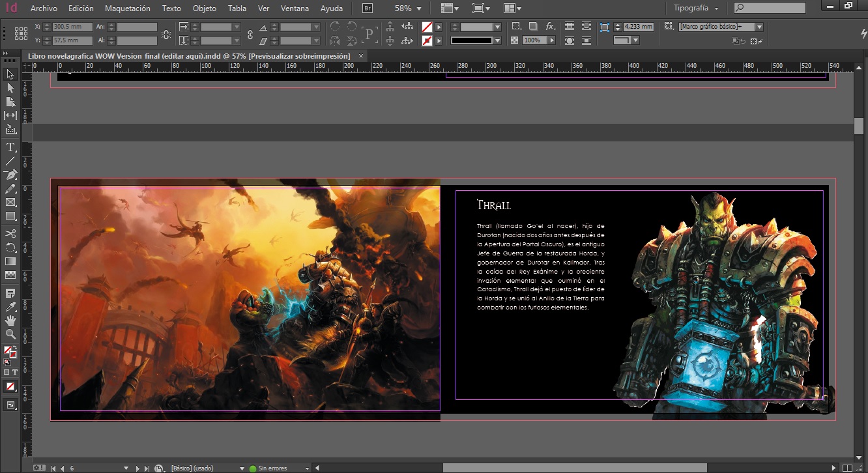Image resolution: width=868 pixels, height=473 pixels.
Task: Select the Type tool
Action: (x=10, y=147)
